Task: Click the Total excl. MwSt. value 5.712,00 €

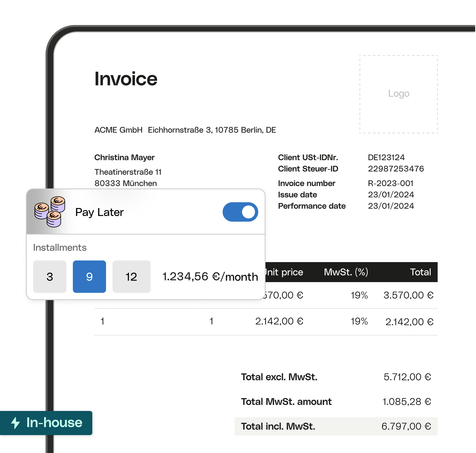Action: point(407,377)
